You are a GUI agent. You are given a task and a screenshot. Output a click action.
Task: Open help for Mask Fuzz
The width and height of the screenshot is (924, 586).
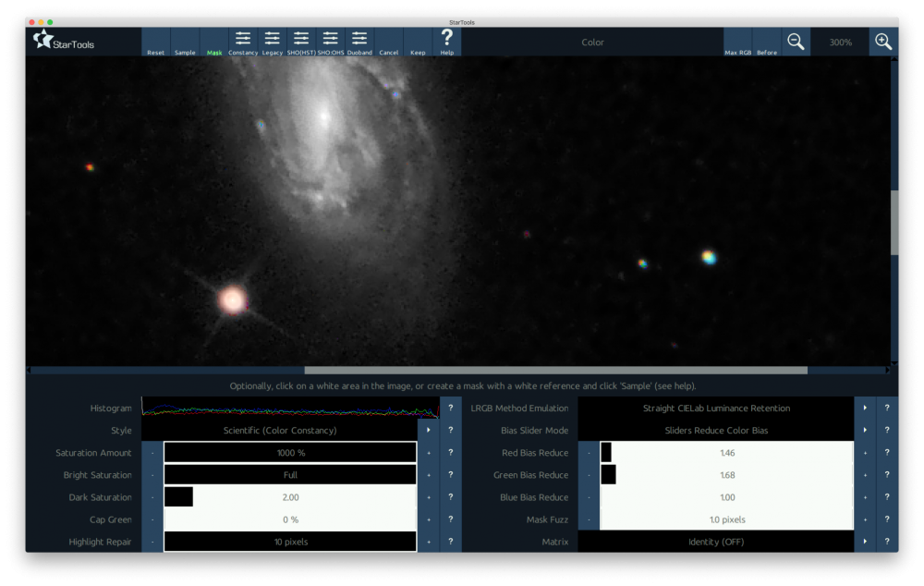tap(887, 519)
